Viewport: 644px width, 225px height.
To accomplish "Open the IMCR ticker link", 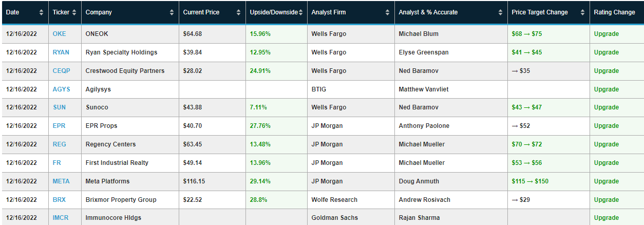I will (x=61, y=218).
